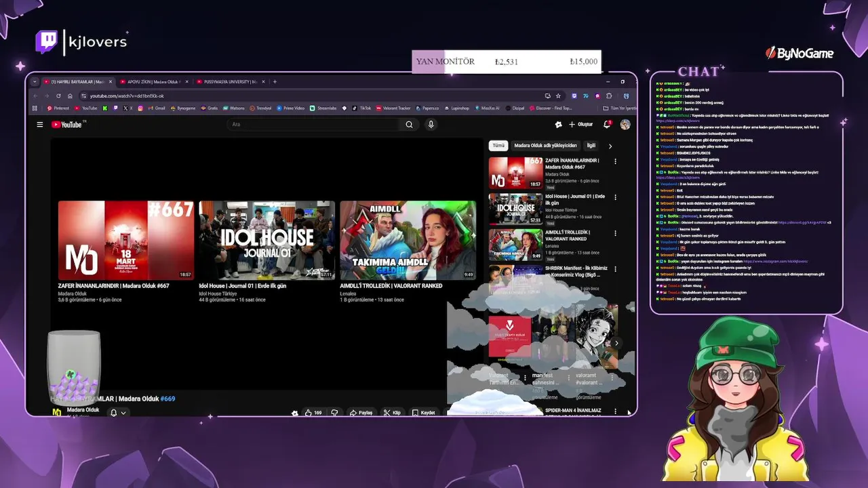Switch to the APOYU ZİKİN tab
Image resolution: width=868 pixels, height=488 pixels.
click(153, 82)
